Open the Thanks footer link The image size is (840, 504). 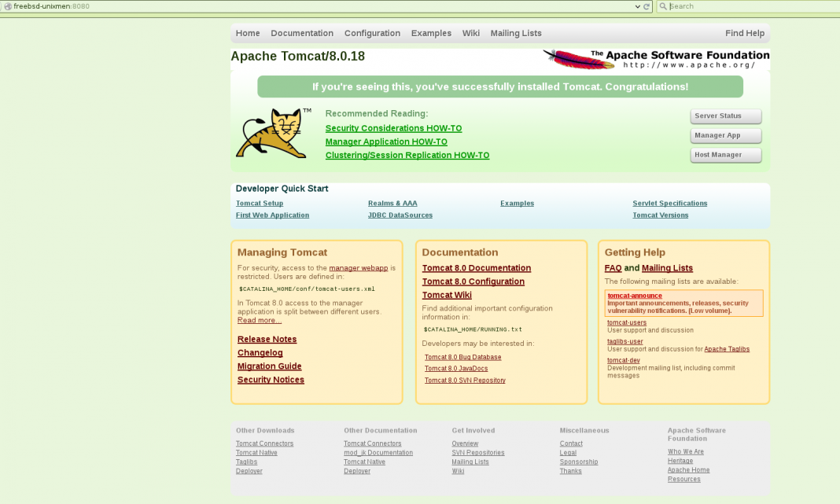(x=570, y=471)
